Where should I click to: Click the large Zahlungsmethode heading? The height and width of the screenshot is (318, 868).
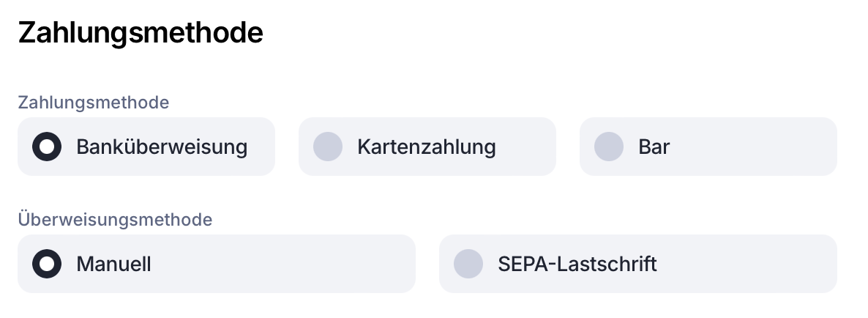pyautogui.click(x=141, y=33)
